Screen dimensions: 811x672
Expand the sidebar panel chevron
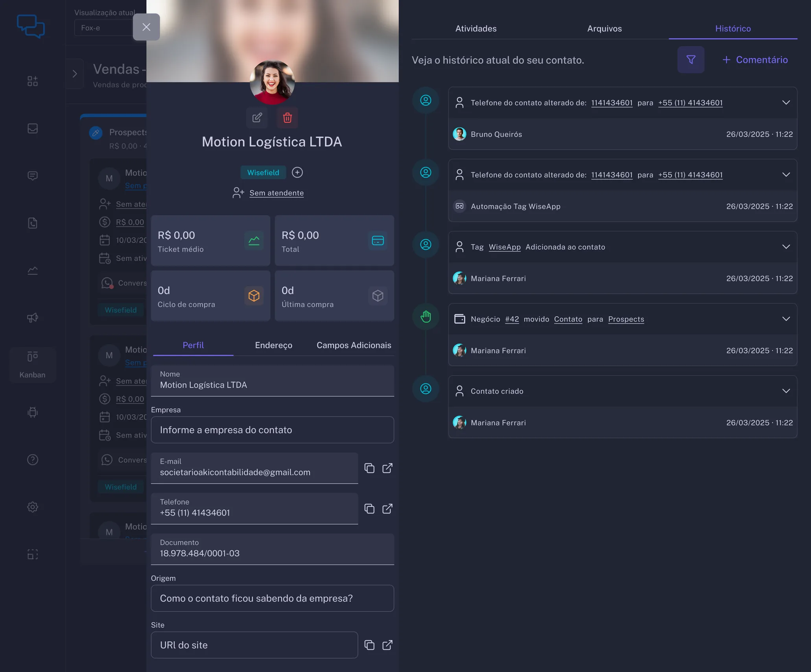[x=75, y=74]
